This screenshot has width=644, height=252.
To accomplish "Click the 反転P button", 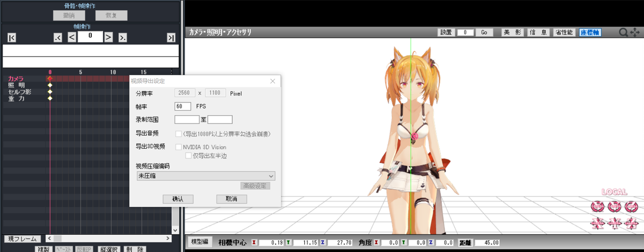I will coord(85,249).
